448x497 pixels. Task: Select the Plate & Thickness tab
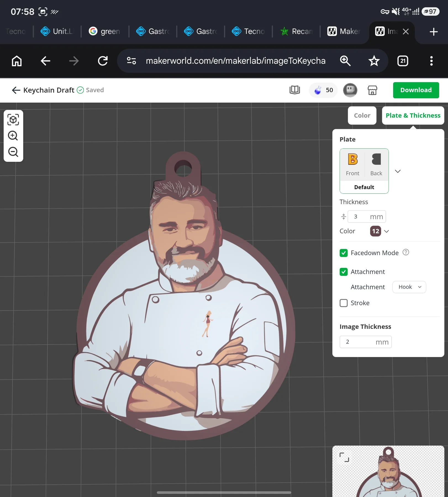pos(413,115)
